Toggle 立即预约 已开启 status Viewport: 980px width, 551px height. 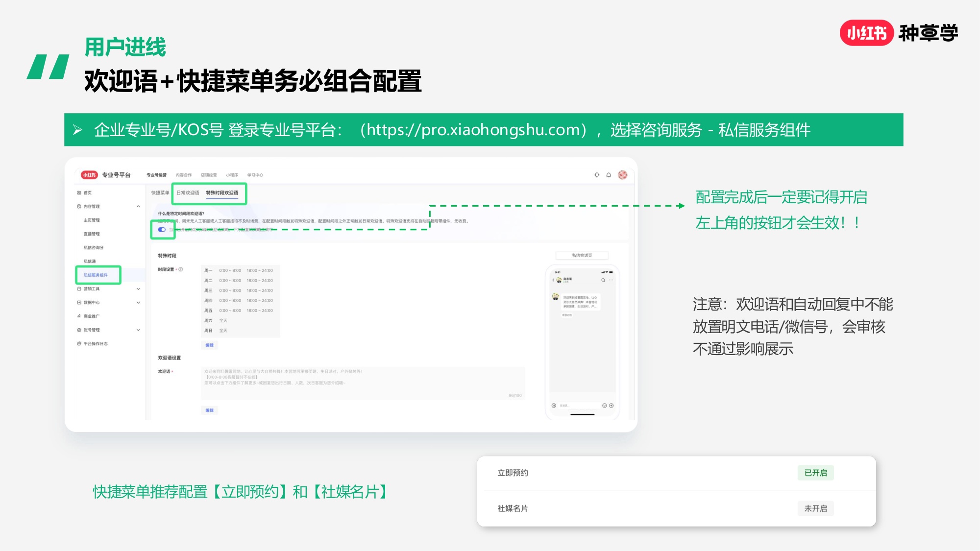point(816,473)
